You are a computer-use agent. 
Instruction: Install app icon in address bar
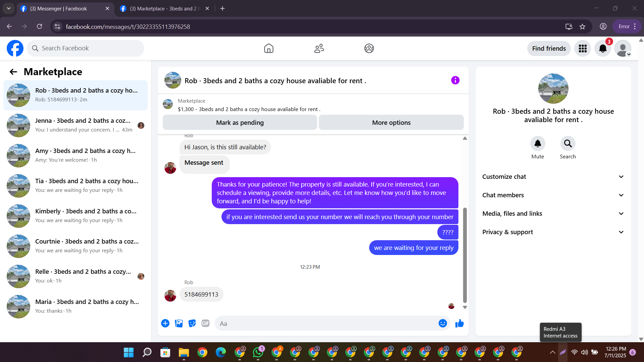pos(569,27)
